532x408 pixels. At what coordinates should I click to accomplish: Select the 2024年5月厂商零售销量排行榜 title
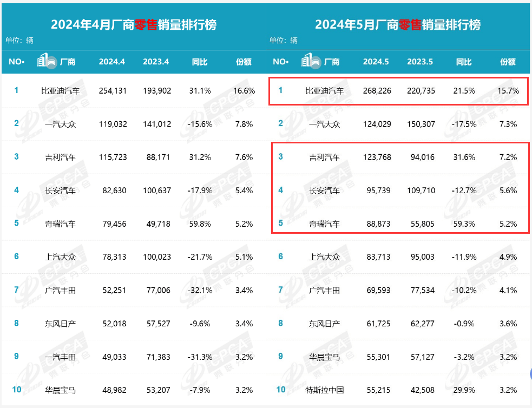point(398,24)
